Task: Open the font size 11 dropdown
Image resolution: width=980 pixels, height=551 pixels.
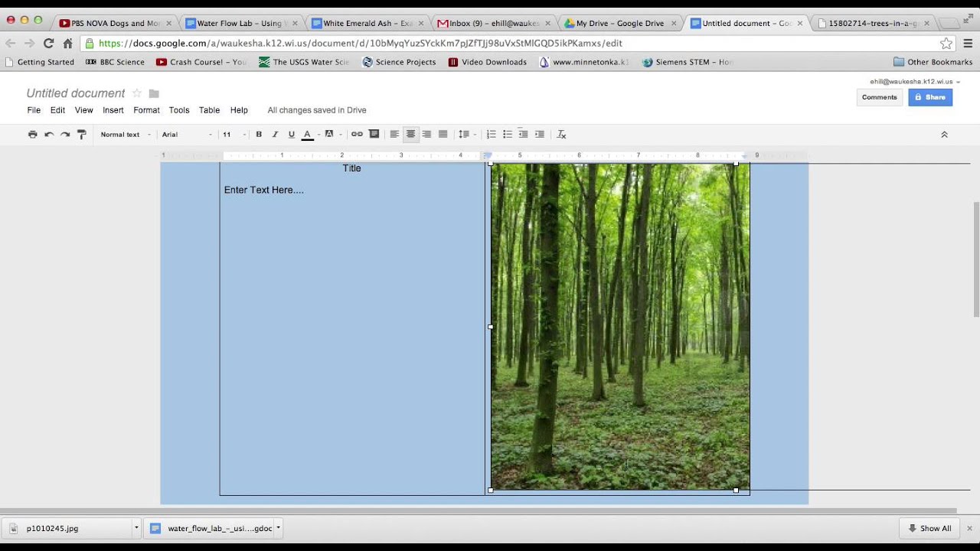Action: 234,134
